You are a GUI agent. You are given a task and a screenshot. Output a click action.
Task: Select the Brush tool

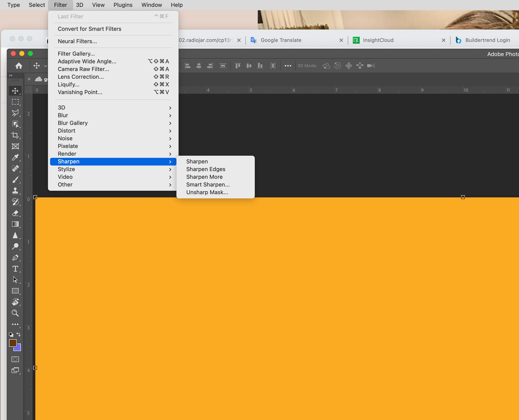[x=15, y=180]
